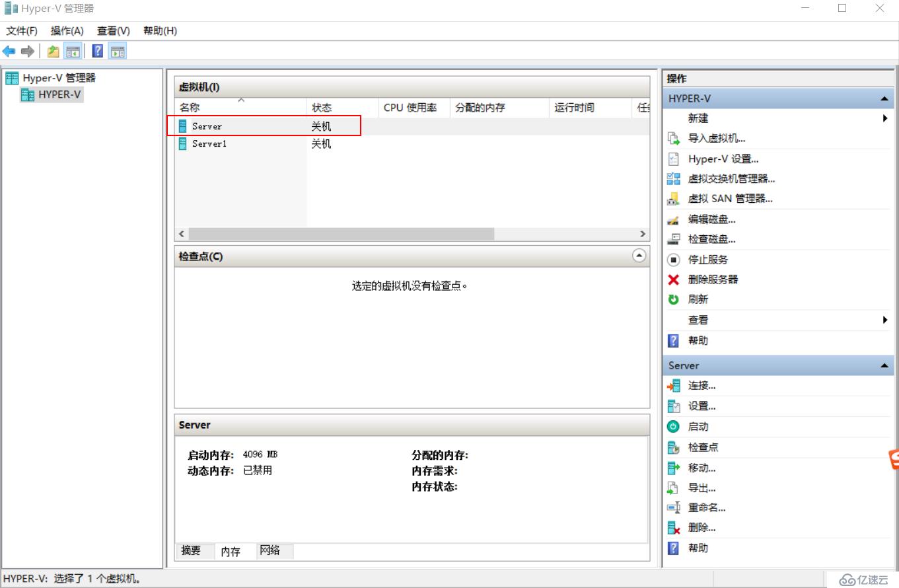This screenshot has width=899, height=588.
Task: Sort by the 运行时间 column header
Action: point(590,108)
